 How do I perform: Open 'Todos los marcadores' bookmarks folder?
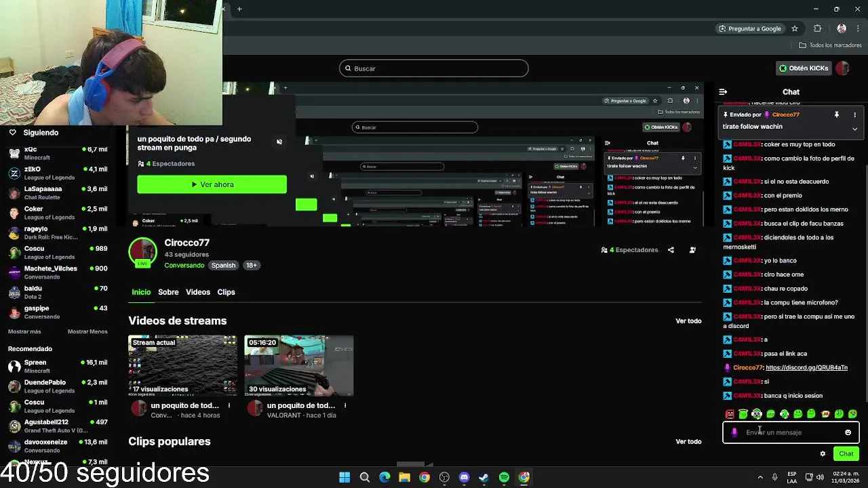point(830,45)
